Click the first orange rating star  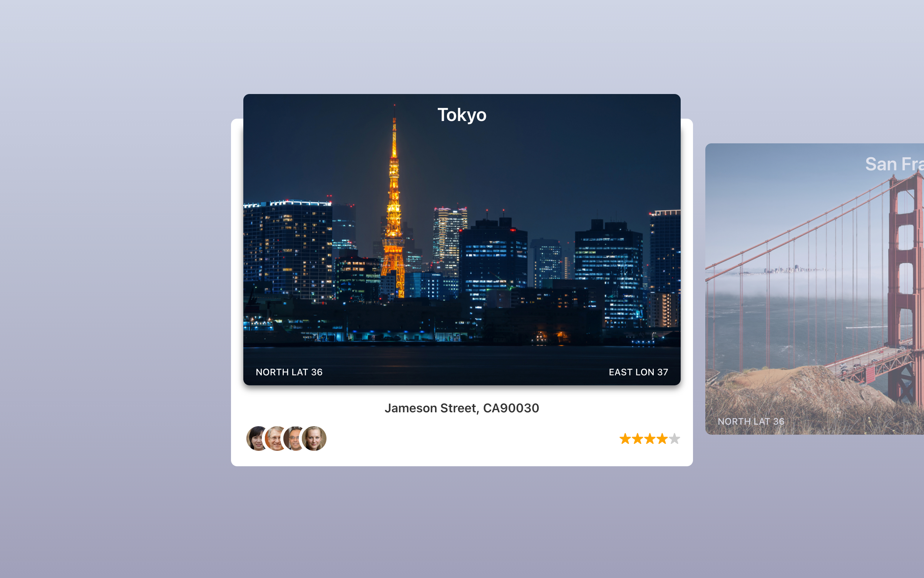(x=625, y=439)
